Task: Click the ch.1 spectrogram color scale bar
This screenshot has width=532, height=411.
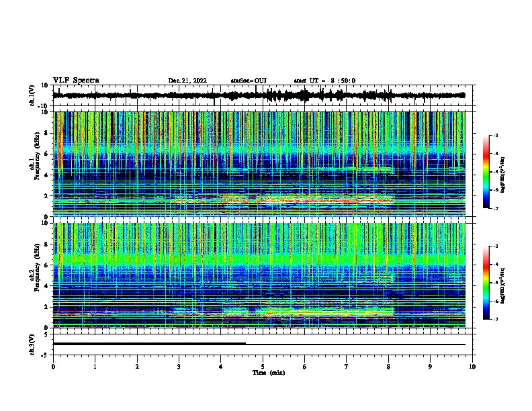Action: tap(486, 172)
